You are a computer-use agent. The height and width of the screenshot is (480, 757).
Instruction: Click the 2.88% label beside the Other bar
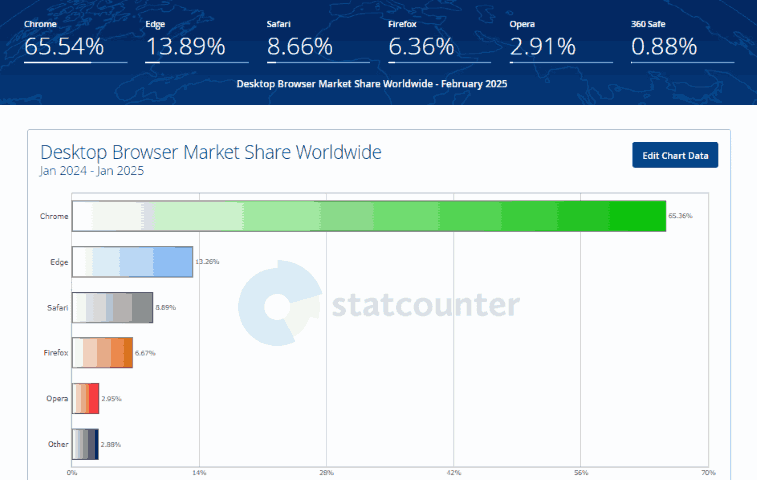click(111, 444)
